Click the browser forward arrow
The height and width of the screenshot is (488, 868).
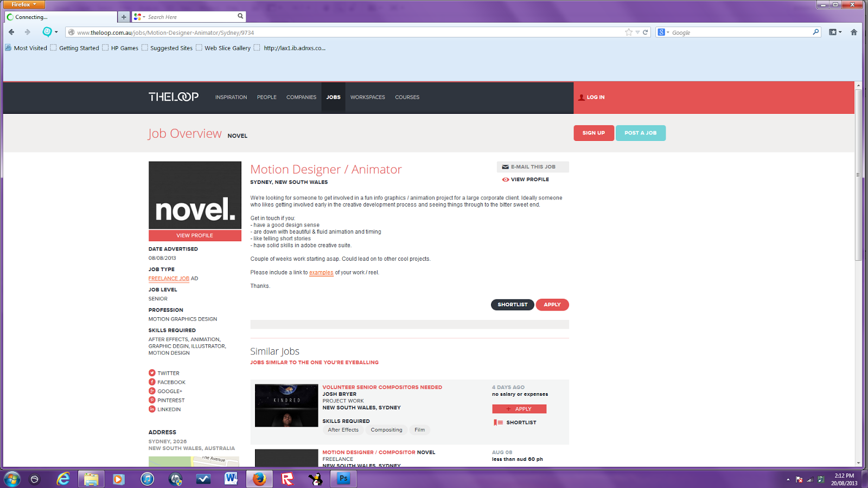(27, 32)
